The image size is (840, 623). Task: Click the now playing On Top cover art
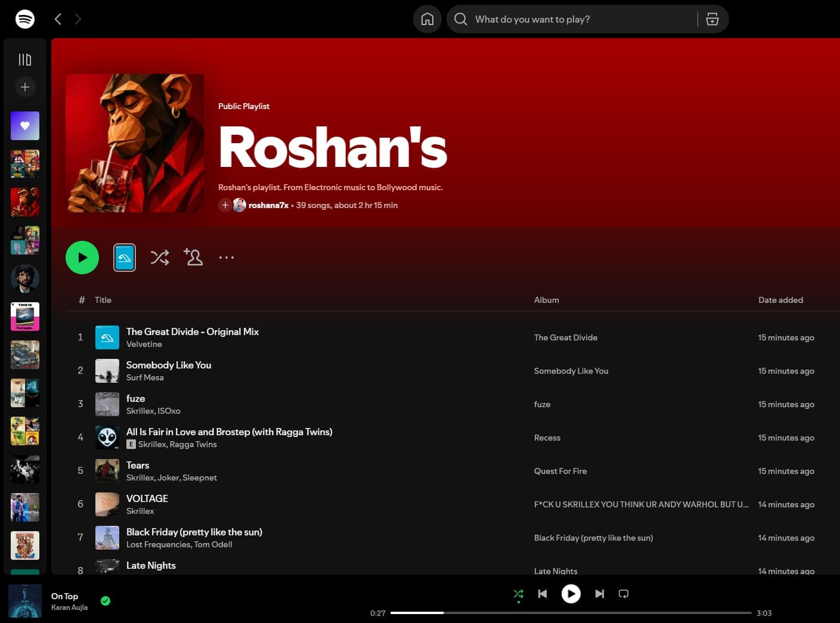[25, 601]
